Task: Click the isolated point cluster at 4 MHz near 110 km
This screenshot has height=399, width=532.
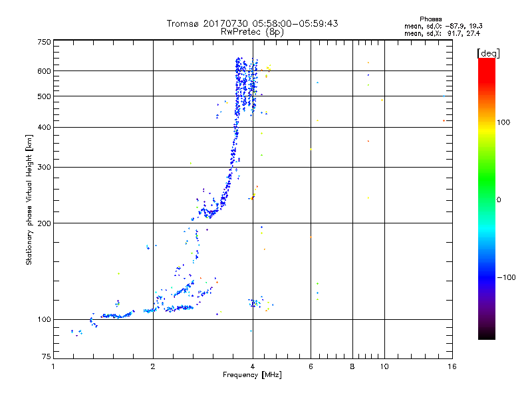Action: pyautogui.click(x=255, y=303)
